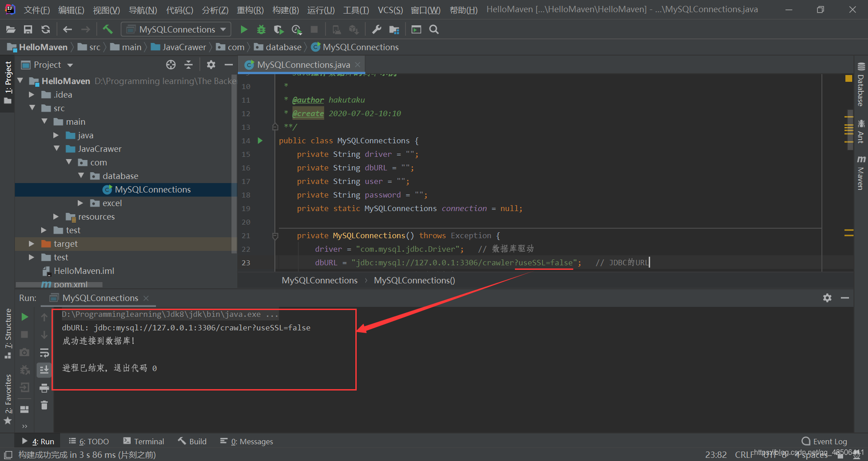This screenshot has width=868, height=461.
Task: Open the Ant side tool window
Action: (861, 131)
